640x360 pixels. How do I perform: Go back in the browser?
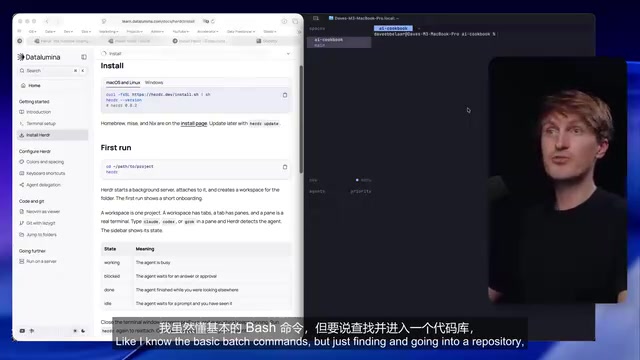tap(47, 21)
